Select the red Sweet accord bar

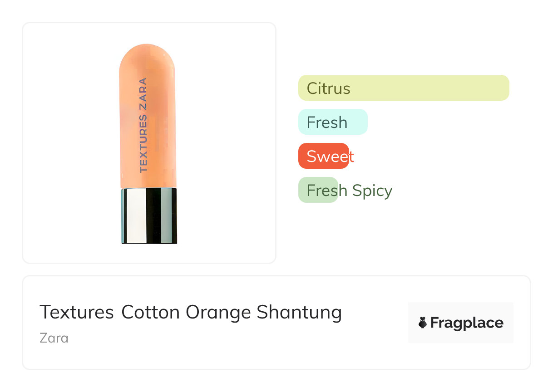pos(323,156)
